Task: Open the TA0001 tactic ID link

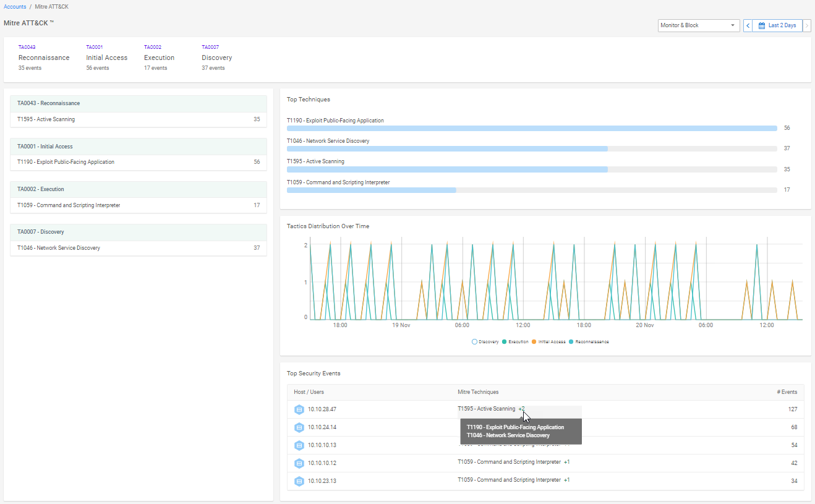Action: tap(94, 47)
